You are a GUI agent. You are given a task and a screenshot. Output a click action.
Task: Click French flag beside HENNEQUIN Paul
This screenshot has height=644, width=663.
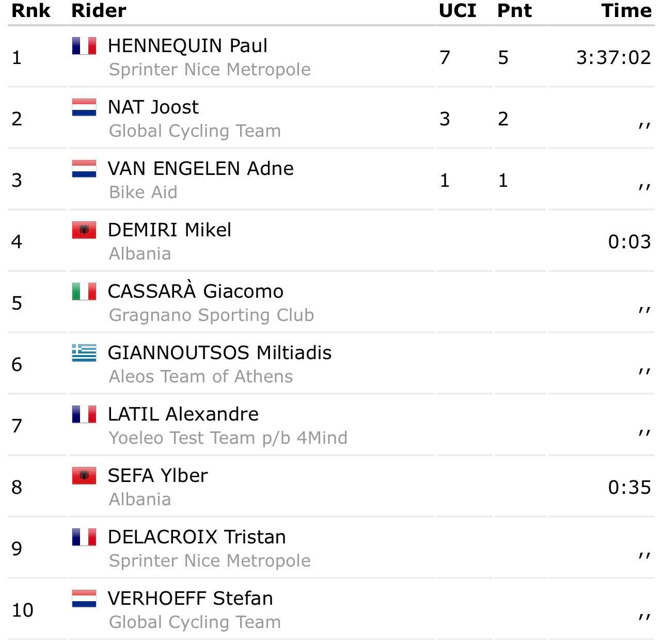point(84,46)
